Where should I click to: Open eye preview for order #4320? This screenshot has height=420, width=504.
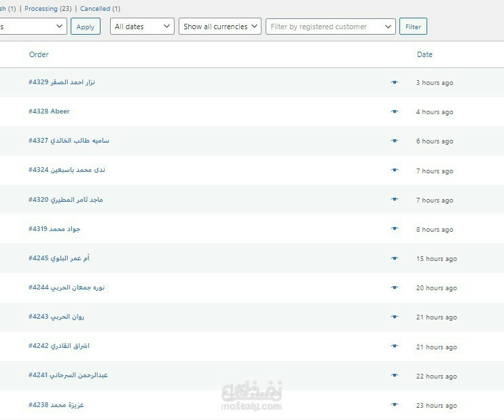(395, 199)
